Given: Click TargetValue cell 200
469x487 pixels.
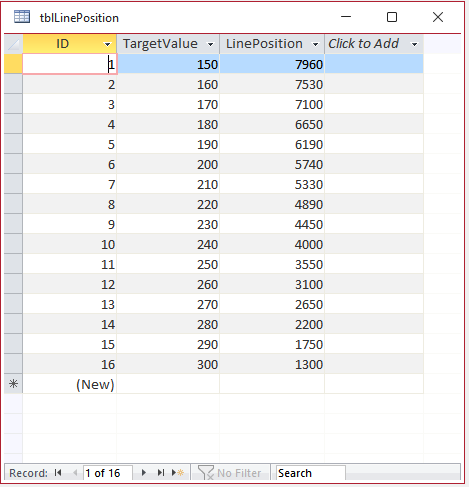Looking at the screenshot, I should click(168, 164).
